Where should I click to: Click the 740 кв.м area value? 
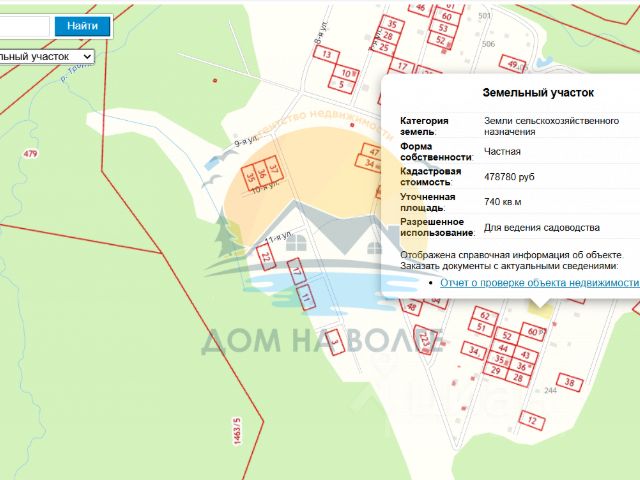click(502, 202)
